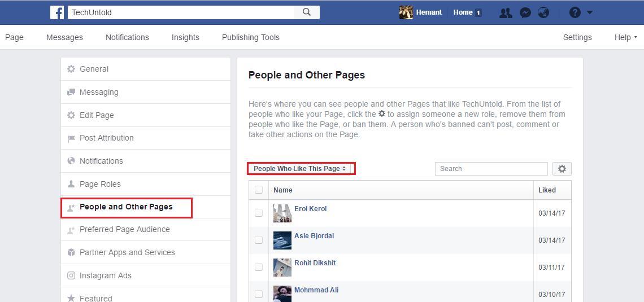Click Hemant profile name link

pyautogui.click(x=429, y=12)
